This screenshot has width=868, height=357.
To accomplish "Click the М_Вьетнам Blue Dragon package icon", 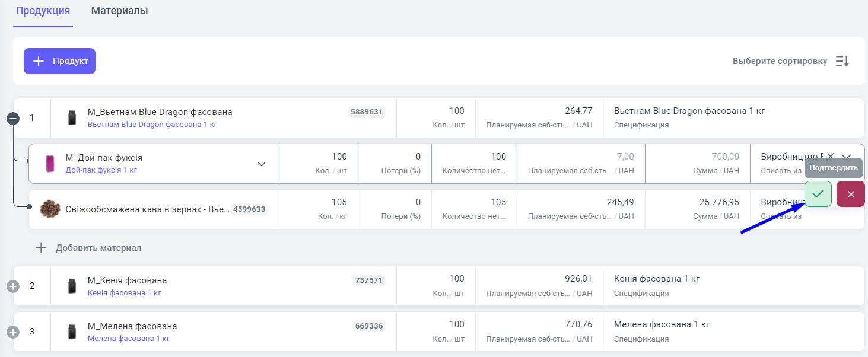I will (72, 117).
